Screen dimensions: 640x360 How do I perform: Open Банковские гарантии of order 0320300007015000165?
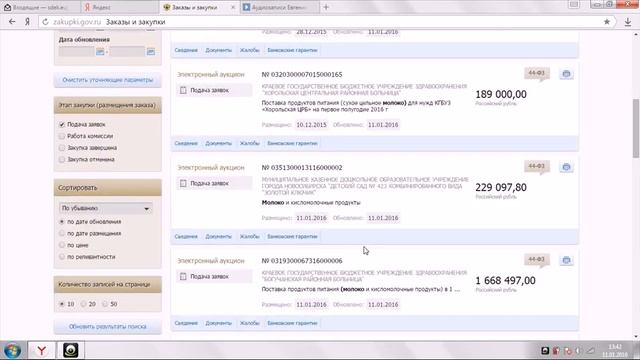tap(292, 143)
